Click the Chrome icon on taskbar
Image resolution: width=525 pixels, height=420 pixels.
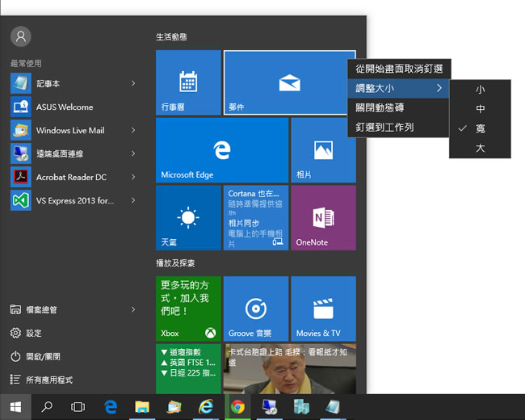click(237, 407)
